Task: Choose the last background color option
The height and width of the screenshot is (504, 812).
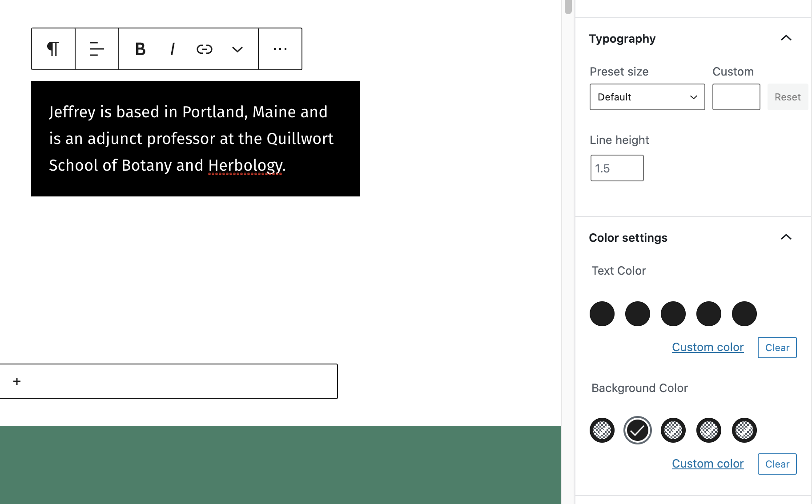Action: pos(744,430)
